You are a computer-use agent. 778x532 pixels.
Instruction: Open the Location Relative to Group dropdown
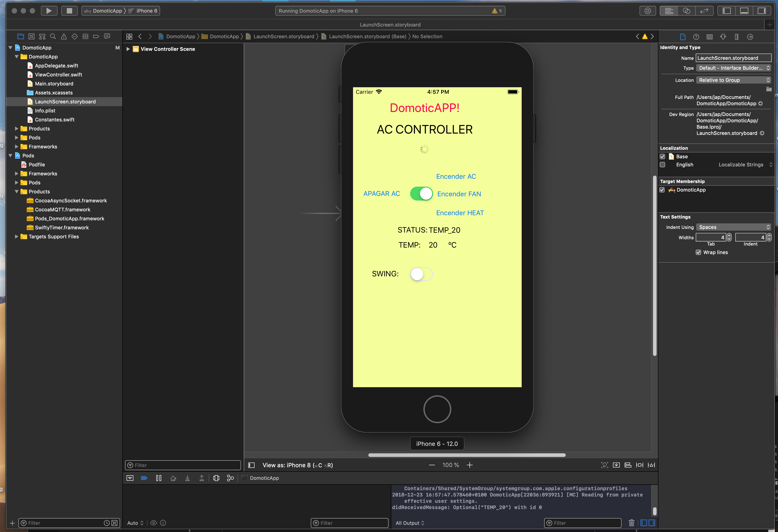click(x=733, y=80)
